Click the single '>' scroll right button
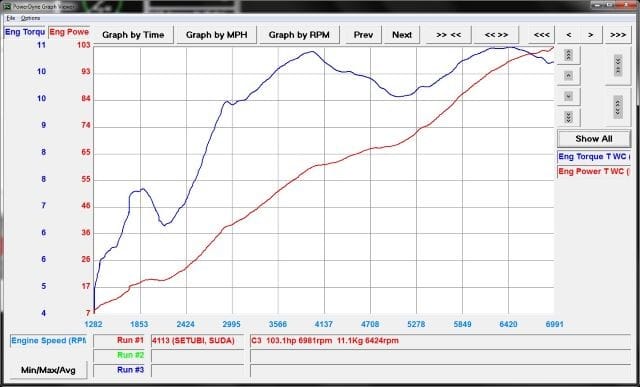 tap(591, 35)
